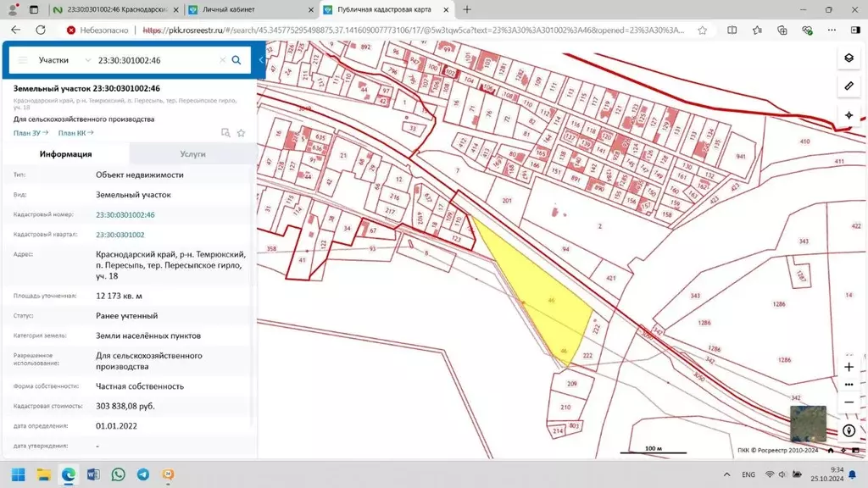Click the compass location icon on map

pyautogui.click(x=849, y=430)
